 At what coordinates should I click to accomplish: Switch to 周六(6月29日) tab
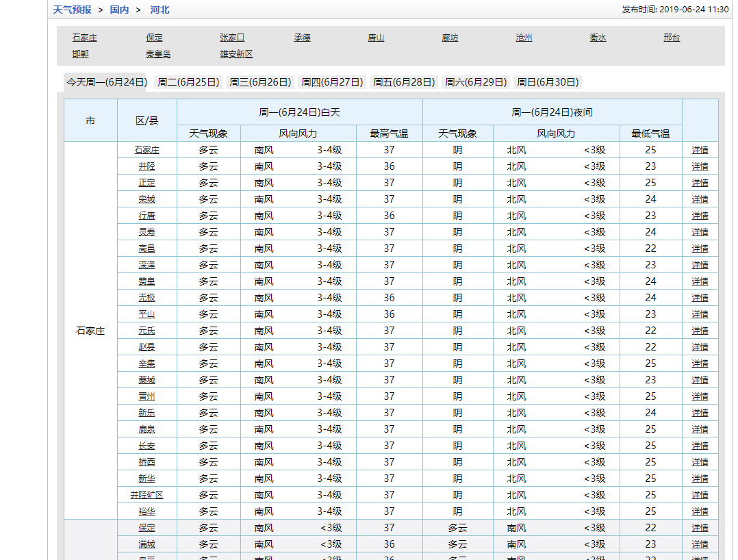click(x=476, y=82)
